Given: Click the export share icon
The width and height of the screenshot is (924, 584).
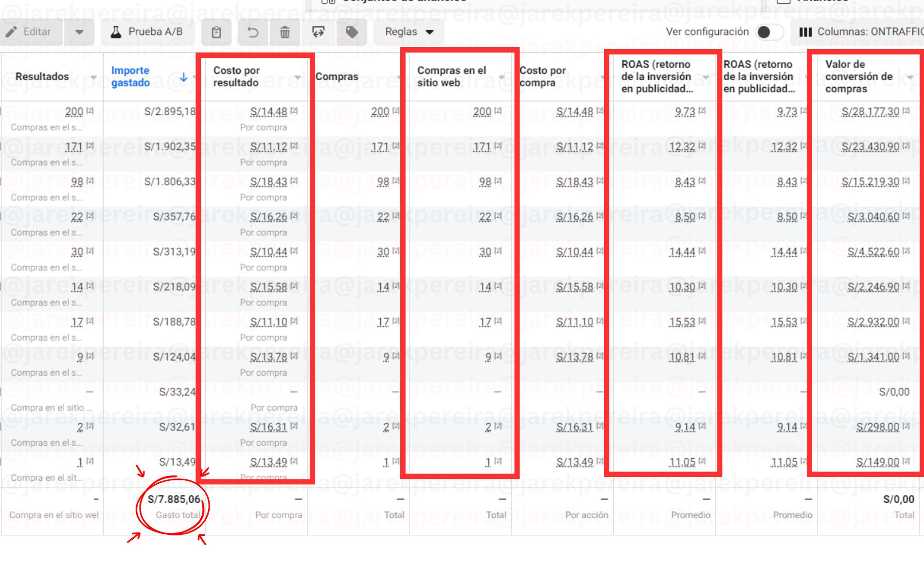Looking at the screenshot, I should tap(318, 32).
